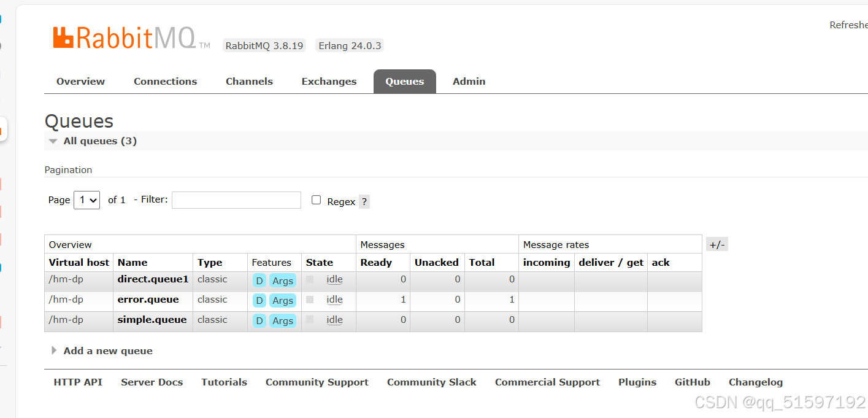The width and height of the screenshot is (868, 418).
Task: Open the Regex help question mark
Action: [364, 201]
